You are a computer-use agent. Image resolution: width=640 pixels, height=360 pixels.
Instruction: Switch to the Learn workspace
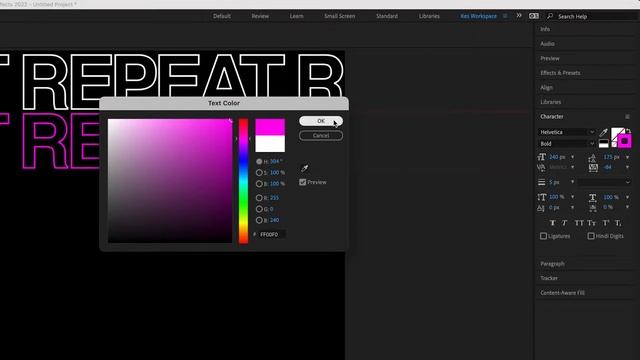pos(296,16)
